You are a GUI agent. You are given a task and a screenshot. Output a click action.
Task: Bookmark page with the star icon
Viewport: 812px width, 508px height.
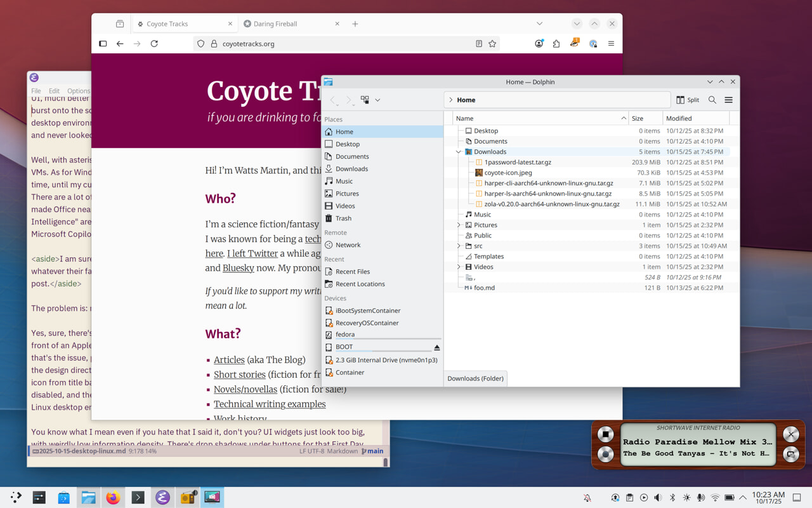pyautogui.click(x=492, y=44)
